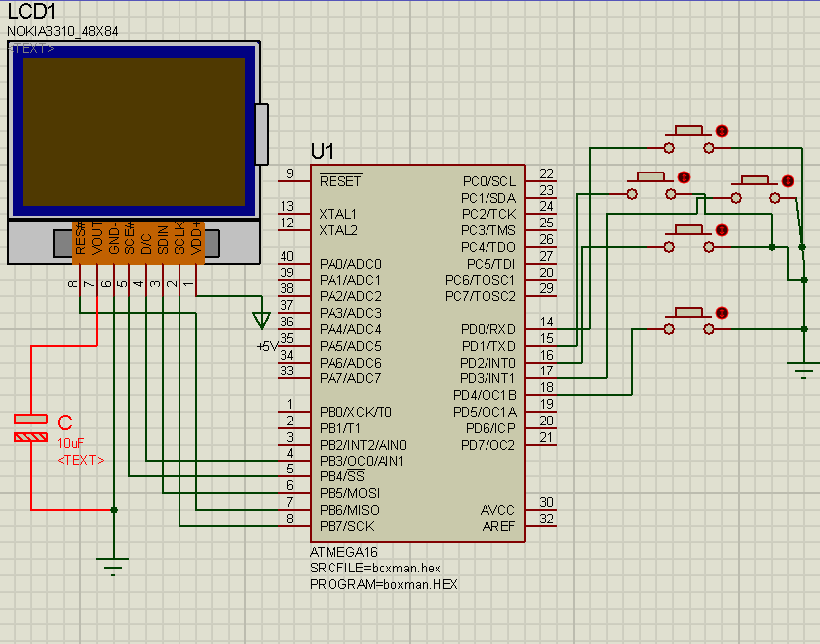Image resolution: width=820 pixels, height=644 pixels.
Task: Select the wire junction dot above the LCD ground symbol
Action: 114,510
